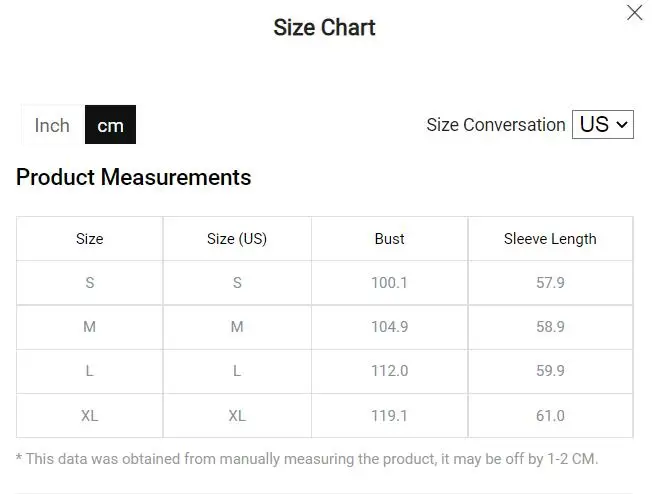Close the Size Chart dialog
This screenshot has height=494, width=654.
click(x=634, y=13)
